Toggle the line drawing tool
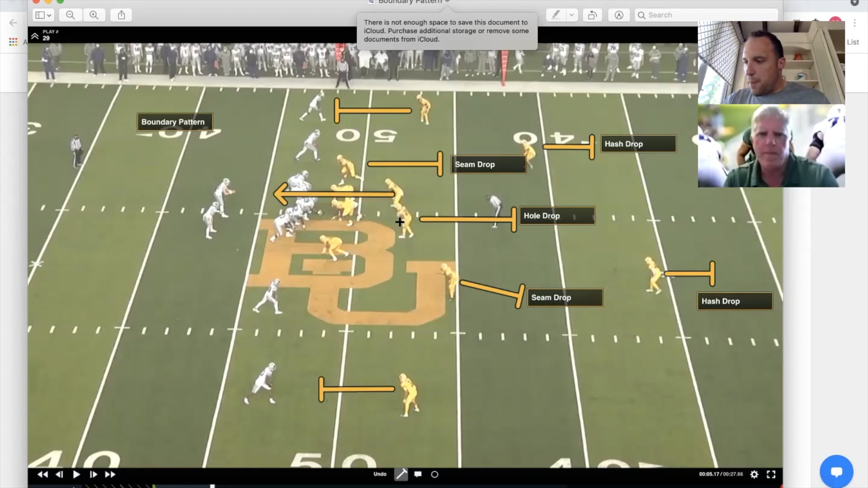The width and height of the screenshot is (868, 488). (401, 474)
